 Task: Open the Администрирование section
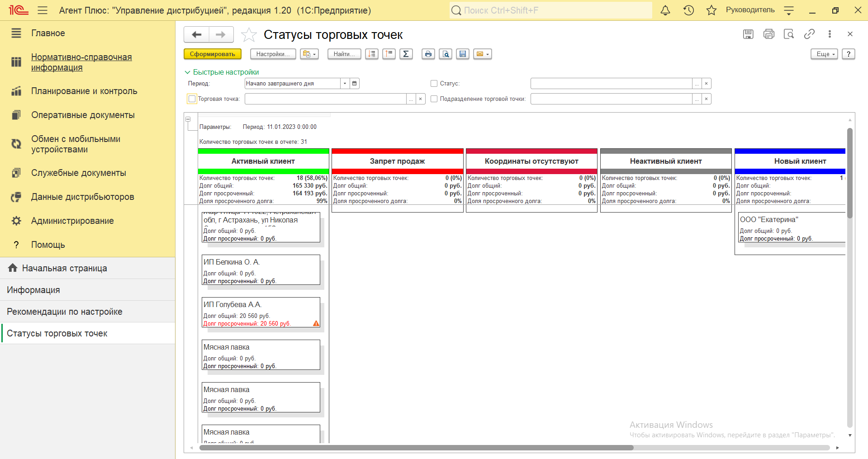87,221
